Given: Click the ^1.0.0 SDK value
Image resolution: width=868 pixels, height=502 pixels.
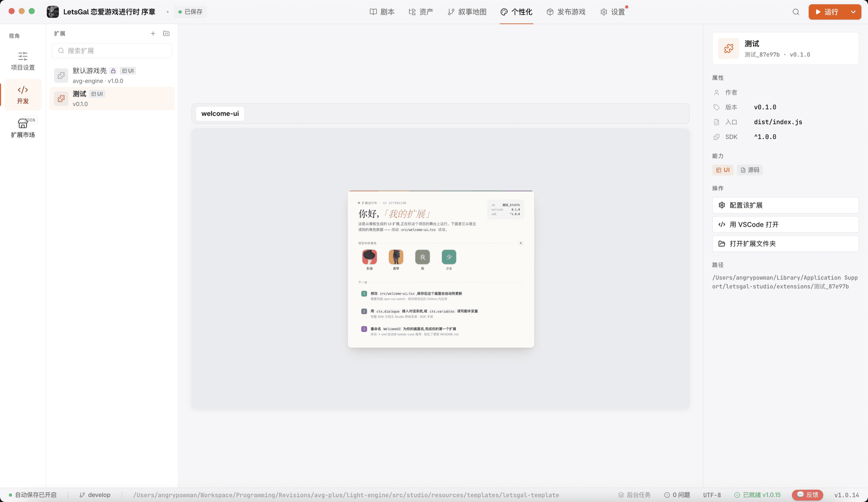Looking at the screenshot, I should (765, 137).
